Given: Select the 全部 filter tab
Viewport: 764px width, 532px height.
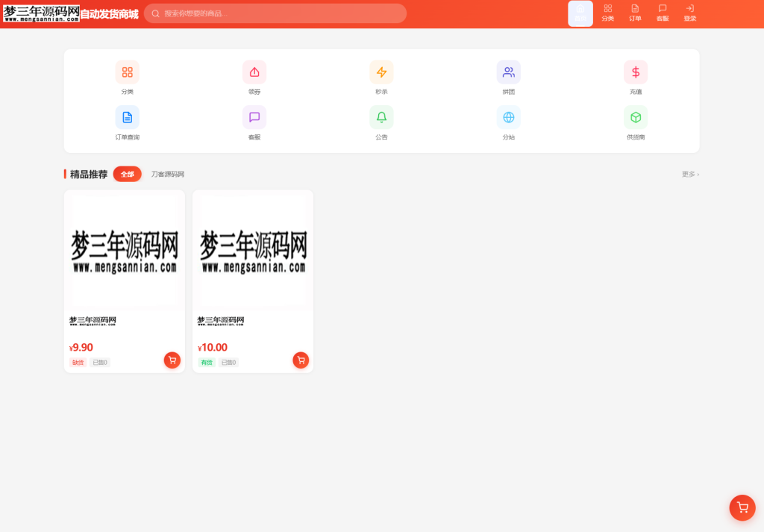Looking at the screenshot, I should [x=127, y=174].
